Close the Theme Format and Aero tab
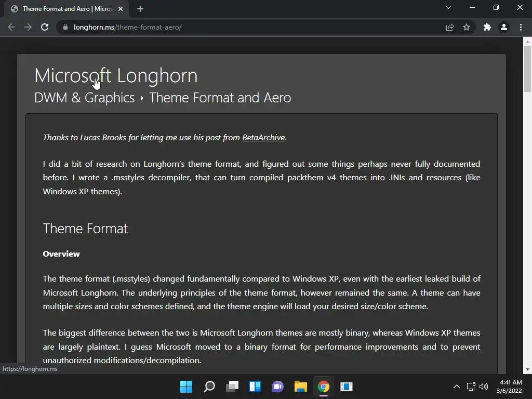 [121, 9]
